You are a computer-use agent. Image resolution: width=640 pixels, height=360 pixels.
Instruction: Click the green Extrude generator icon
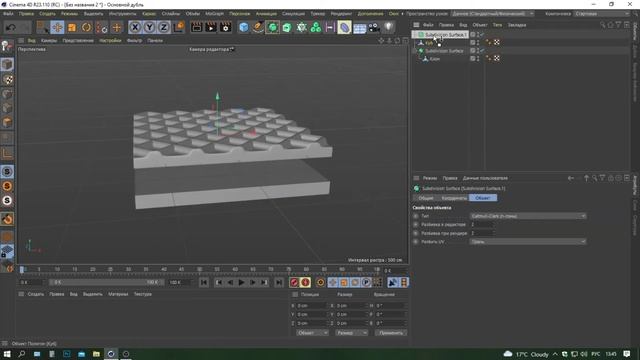(287, 27)
